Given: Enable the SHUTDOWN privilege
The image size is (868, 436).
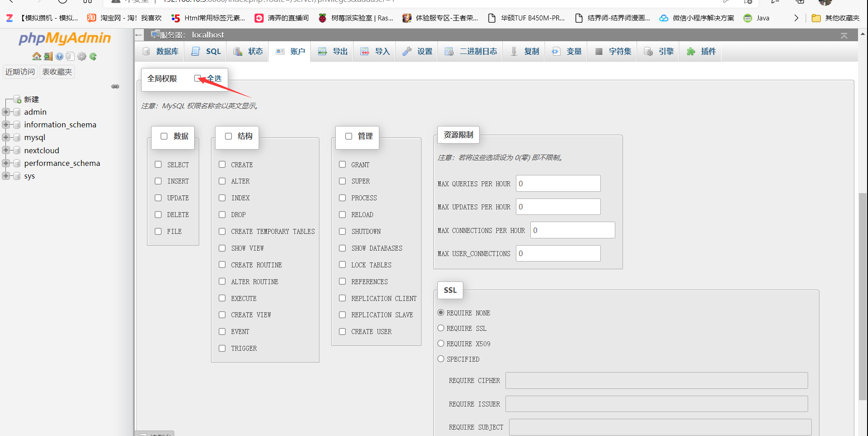Looking at the screenshot, I should [x=342, y=232].
